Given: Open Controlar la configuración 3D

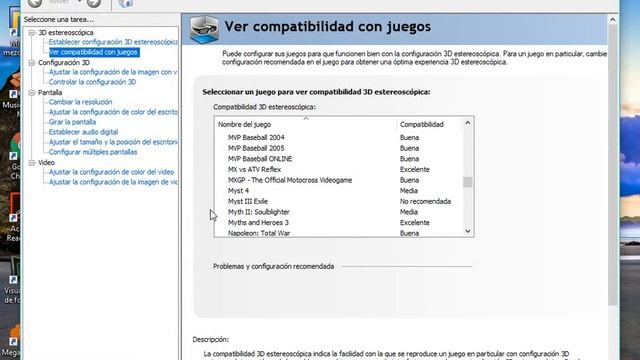Looking at the screenshot, I should pos(92,82).
